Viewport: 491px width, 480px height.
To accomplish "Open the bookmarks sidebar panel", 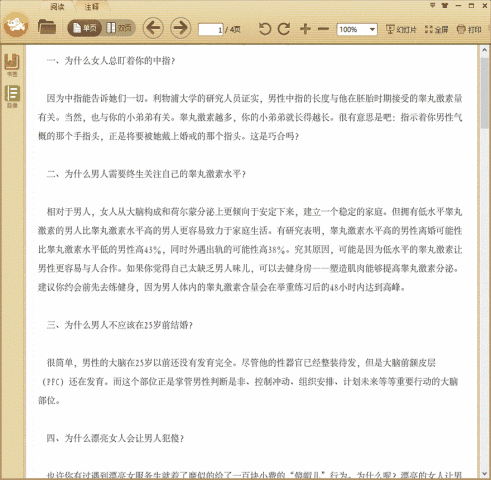I will [x=12, y=65].
